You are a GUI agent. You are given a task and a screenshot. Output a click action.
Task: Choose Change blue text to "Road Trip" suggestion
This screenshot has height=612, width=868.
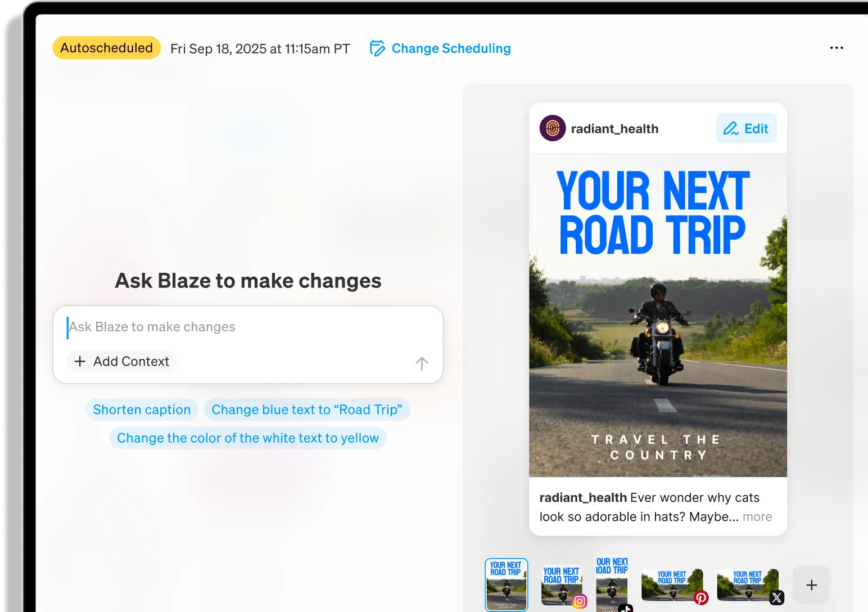[307, 409]
